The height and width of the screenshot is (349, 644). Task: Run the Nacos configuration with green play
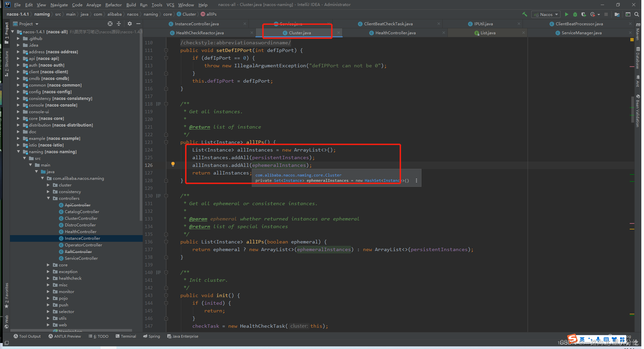pos(566,14)
